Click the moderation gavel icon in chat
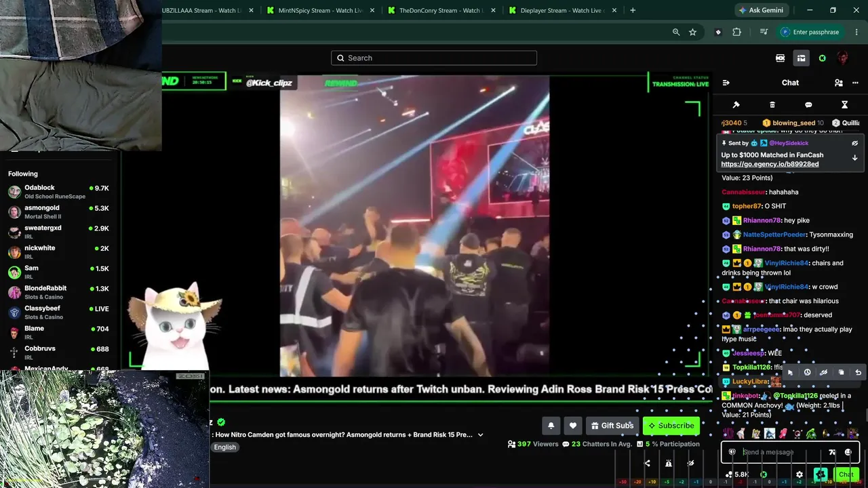The width and height of the screenshot is (868, 488). tap(736, 105)
